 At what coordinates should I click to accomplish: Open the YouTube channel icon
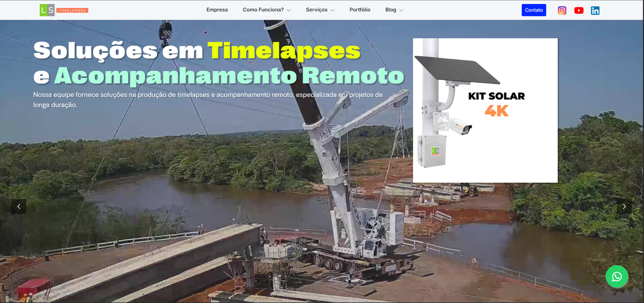click(579, 10)
